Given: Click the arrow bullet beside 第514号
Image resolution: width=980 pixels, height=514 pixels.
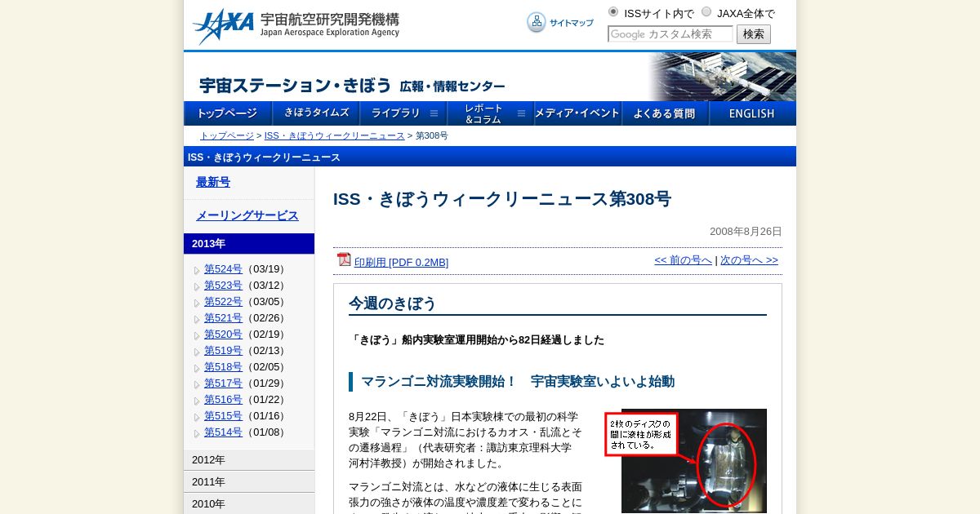Looking at the screenshot, I should click(197, 434).
